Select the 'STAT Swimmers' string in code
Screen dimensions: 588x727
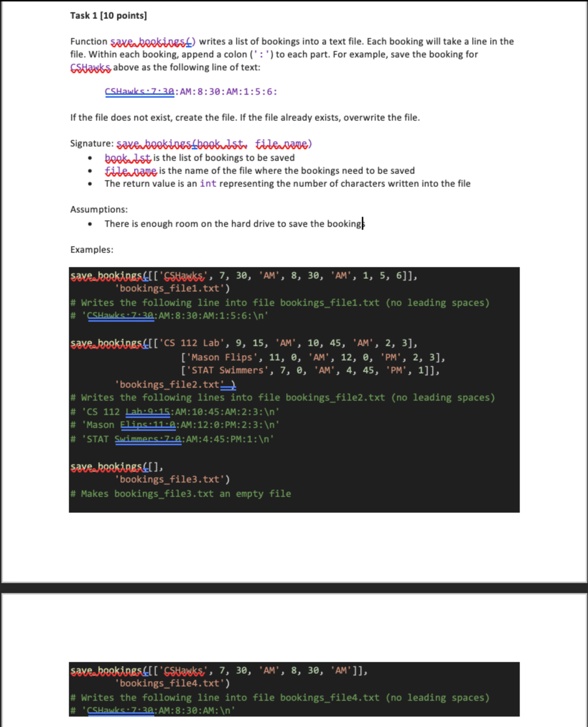pyautogui.click(x=225, y=370)
